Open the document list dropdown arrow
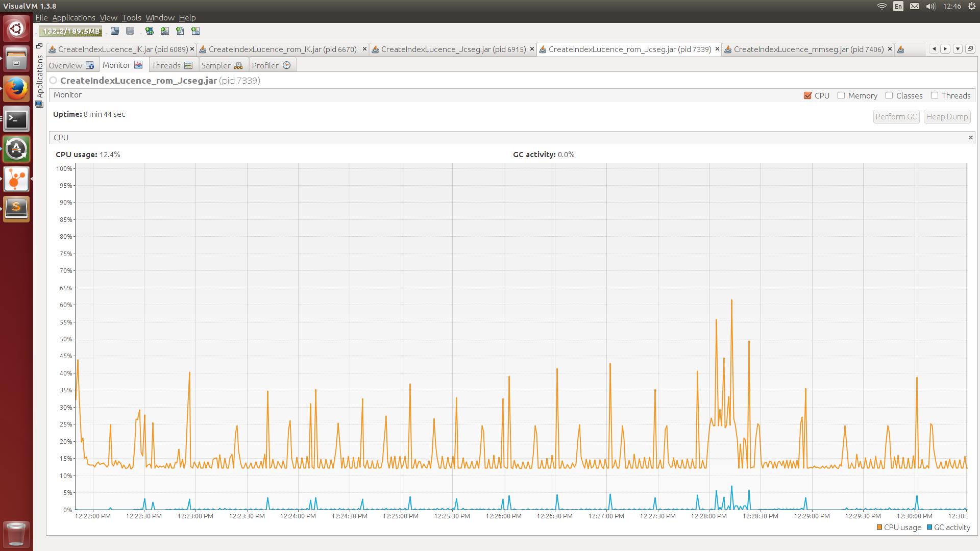Image resolution: width=980 pixels, height=551 pixels. pos(958,49)
